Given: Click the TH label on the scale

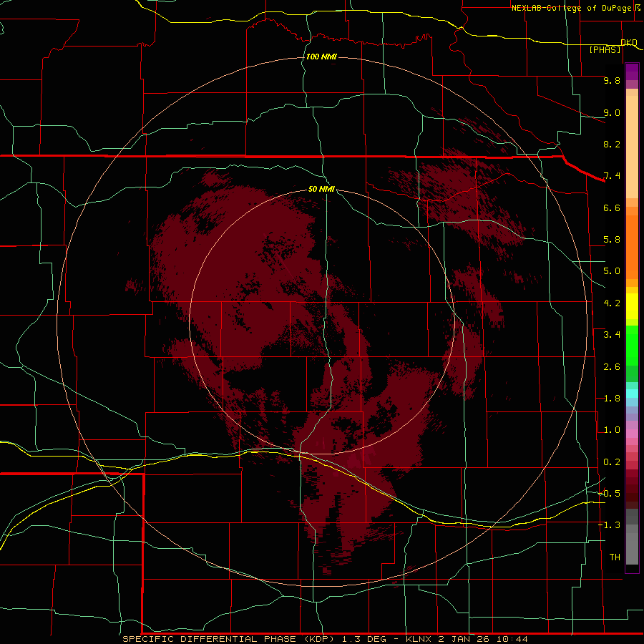Looking at the screenshot, I should pyautogui.click(x=615, y=557).
